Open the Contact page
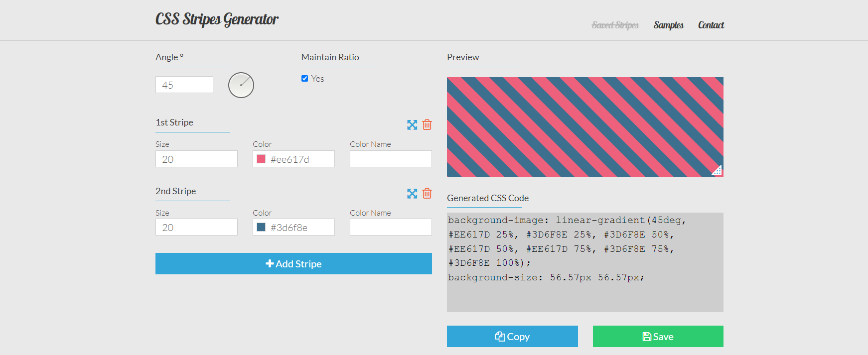Image resolution: width=868 pixels, height=355 pixels. coord(711,25)
